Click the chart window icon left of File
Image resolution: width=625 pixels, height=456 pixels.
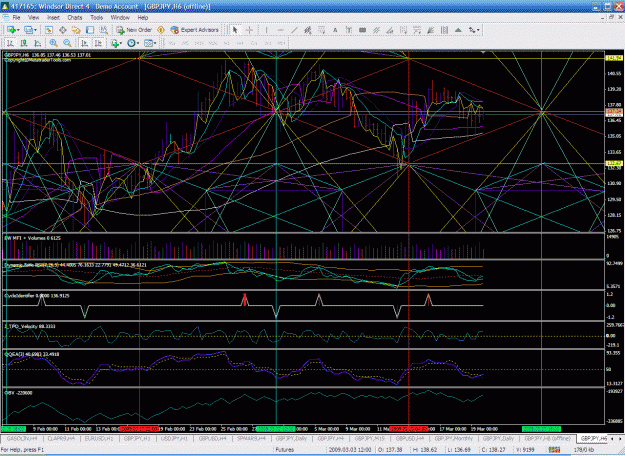point(6,18)
